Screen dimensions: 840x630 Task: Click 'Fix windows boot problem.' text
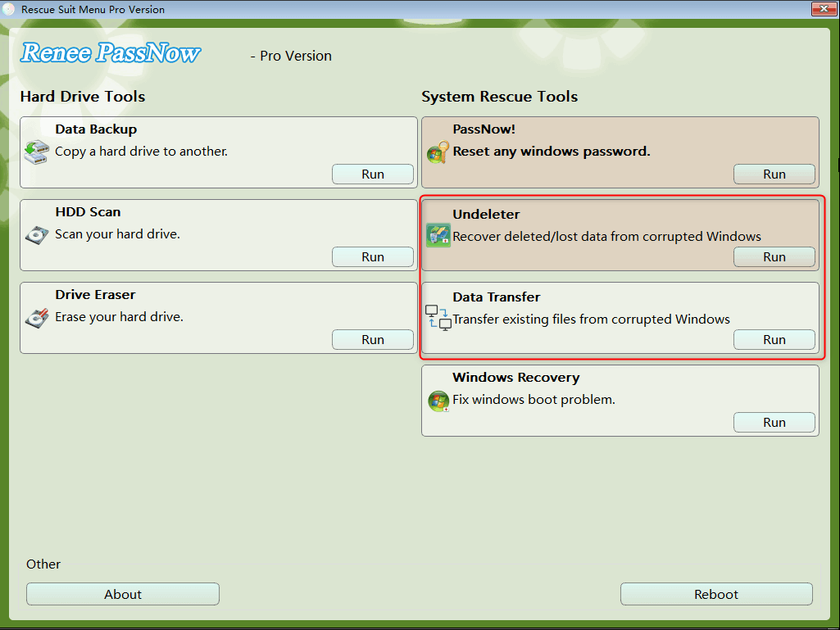click(x=534, y=400)
